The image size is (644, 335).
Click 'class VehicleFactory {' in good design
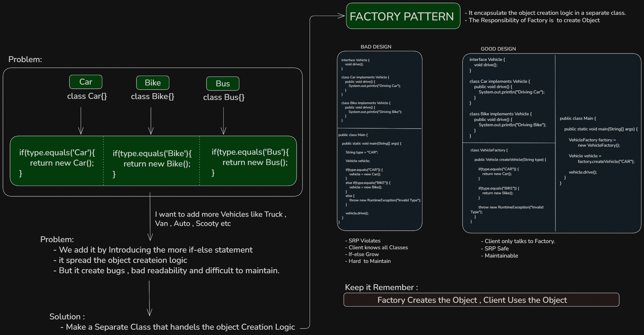coord(489,150)
